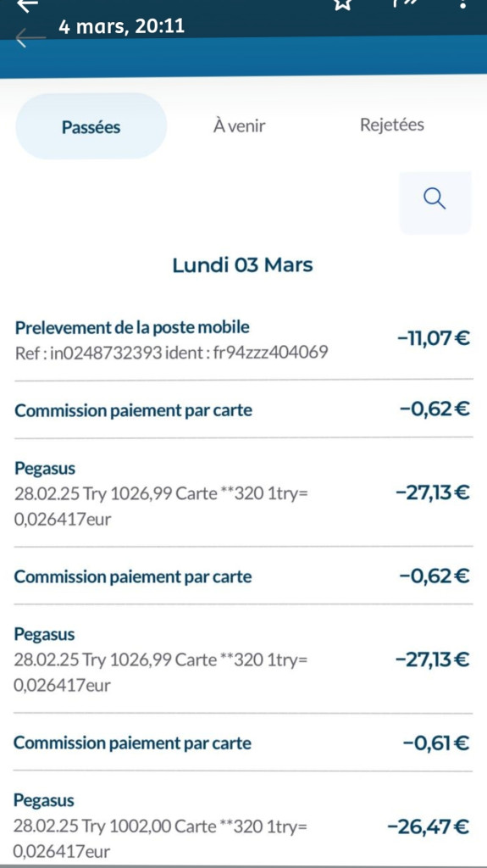Tap the share icon at the top
Image resolution: width=487 pixels, height=868 pixels.
click(402, 4)
